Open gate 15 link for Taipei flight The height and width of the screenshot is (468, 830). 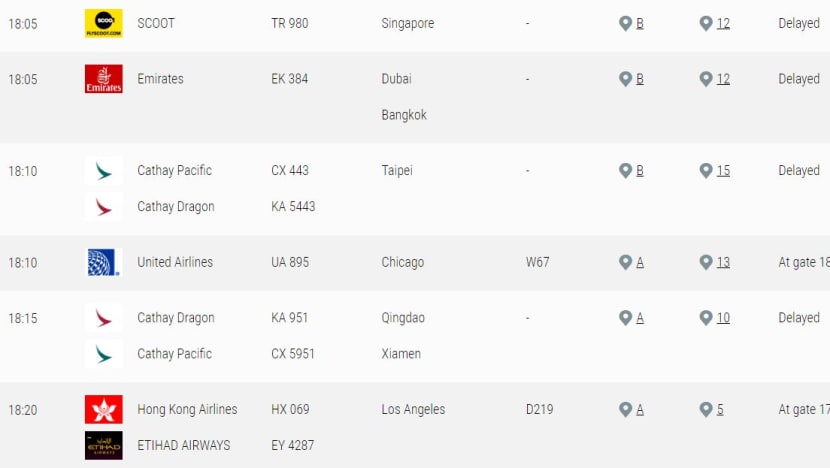(x=723, y=170)
